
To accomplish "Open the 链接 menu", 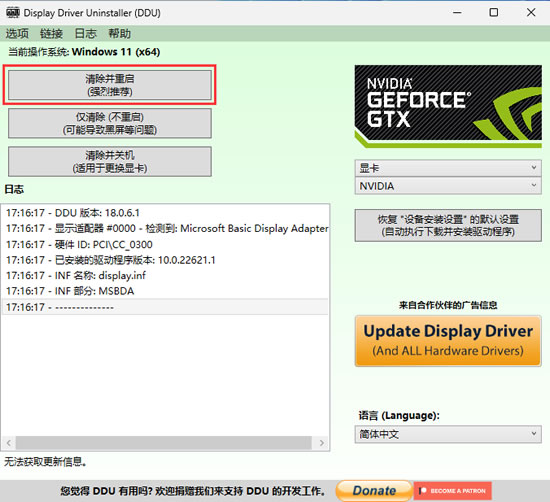I will (51, 34).
